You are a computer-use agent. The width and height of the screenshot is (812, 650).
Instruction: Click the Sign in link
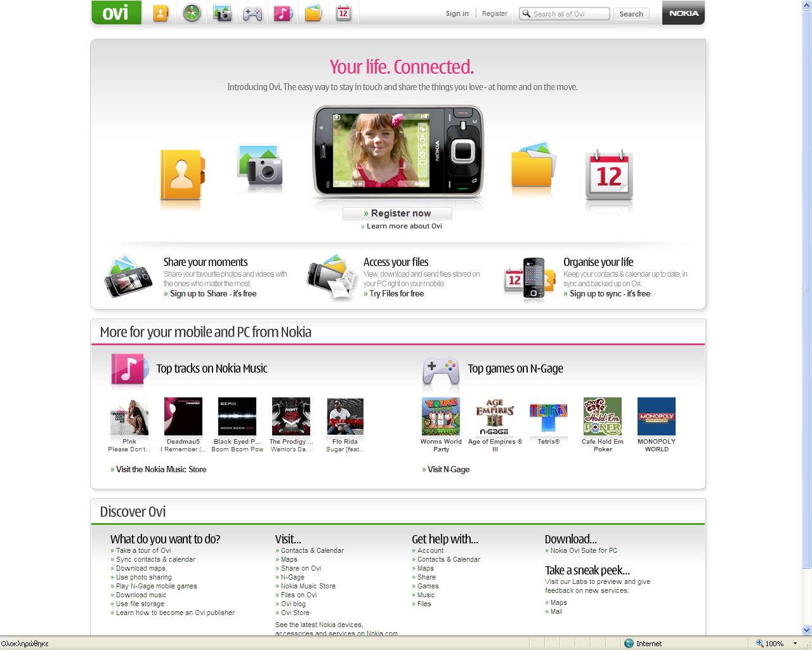(x=457, y=13)
